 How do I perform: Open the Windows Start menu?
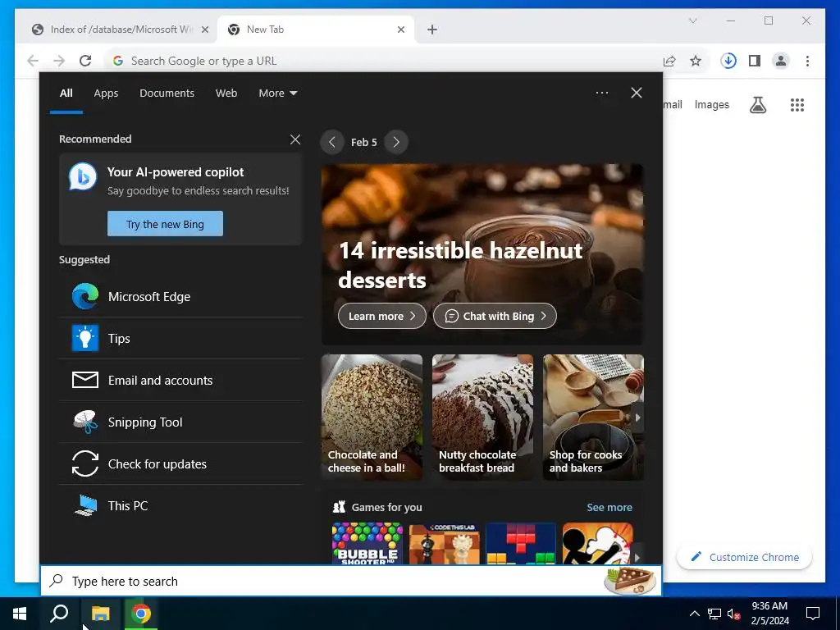(x=20, y=614)
